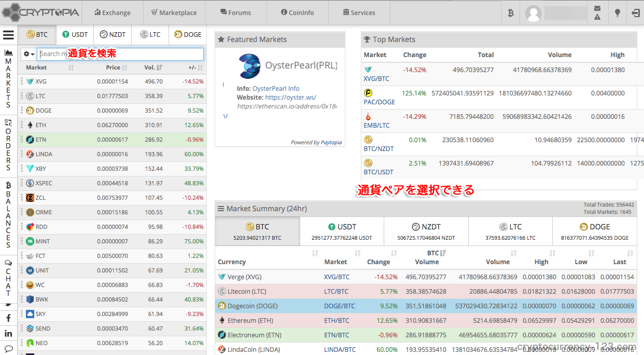Image resolution: width=644 pixels, height=355 pixels.
Task: Click the Paytopia link
Action: point(331,142)
